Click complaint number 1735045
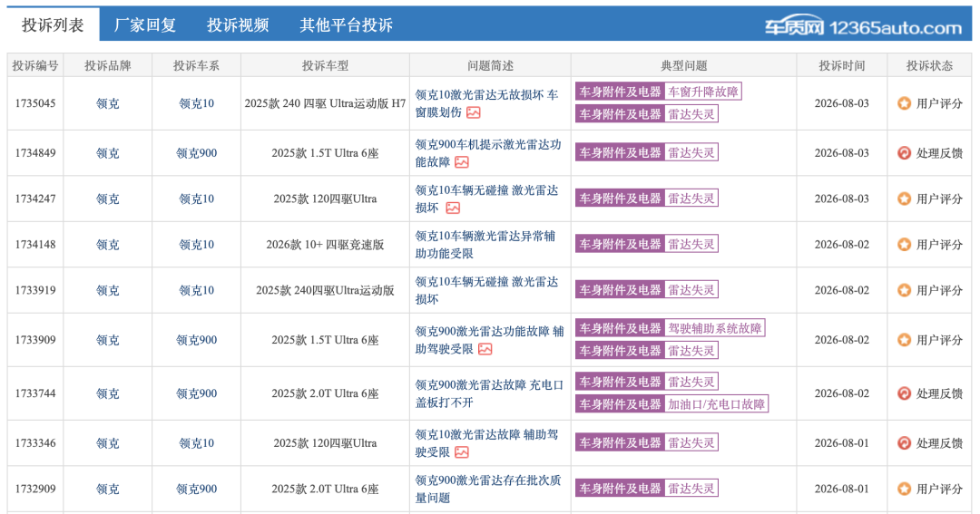The height and width of the screenshot is (514, 980). (x=35, y=103)
